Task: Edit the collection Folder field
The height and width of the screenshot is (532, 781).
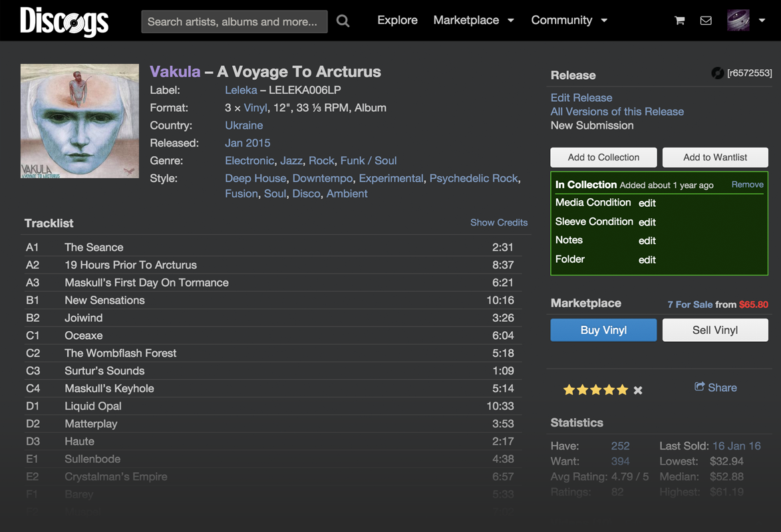Action: click(x=647, y=260)
